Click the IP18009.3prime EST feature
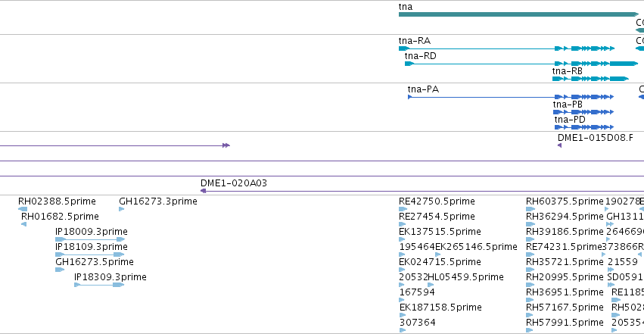 click(90, 239)
